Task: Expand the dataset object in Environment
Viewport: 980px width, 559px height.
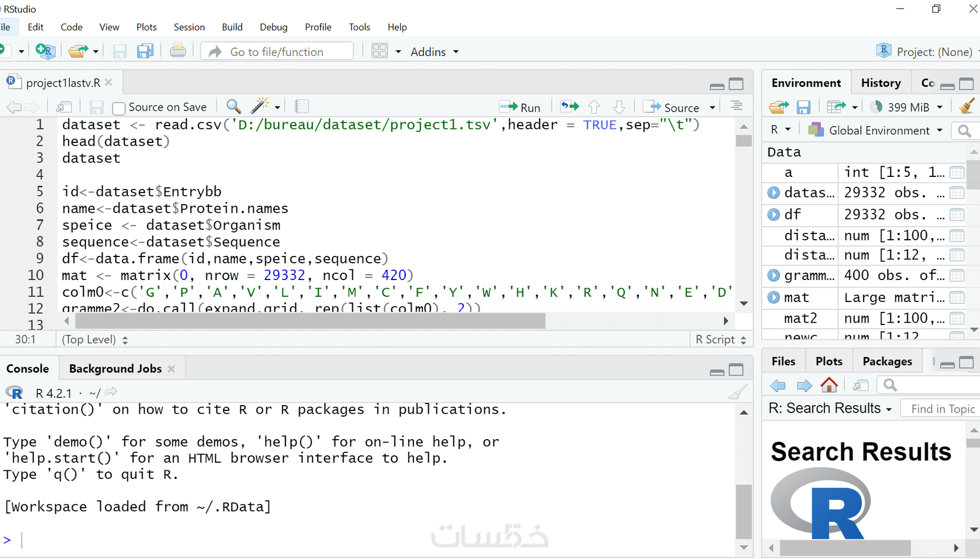Action: (773, 192)
